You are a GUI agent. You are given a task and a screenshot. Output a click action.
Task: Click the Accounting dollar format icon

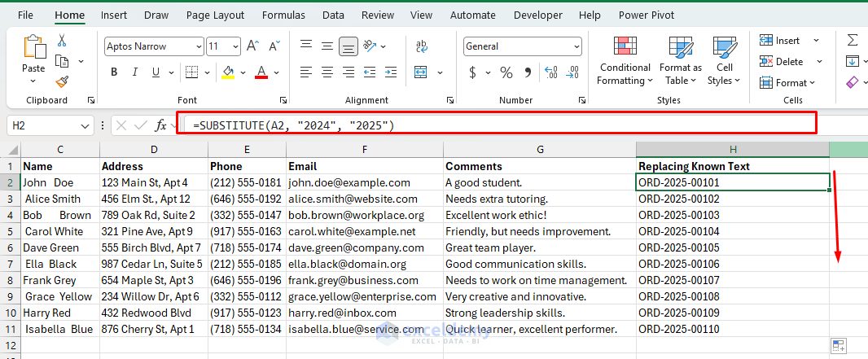click(472, 72)
